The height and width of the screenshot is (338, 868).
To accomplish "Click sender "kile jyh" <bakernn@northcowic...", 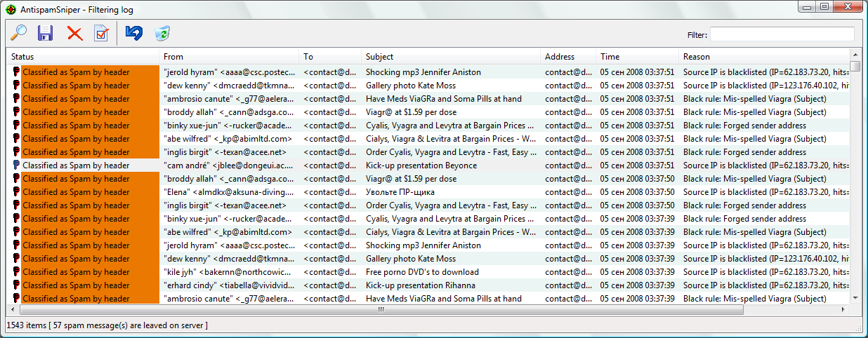I will tap(230, 272).
